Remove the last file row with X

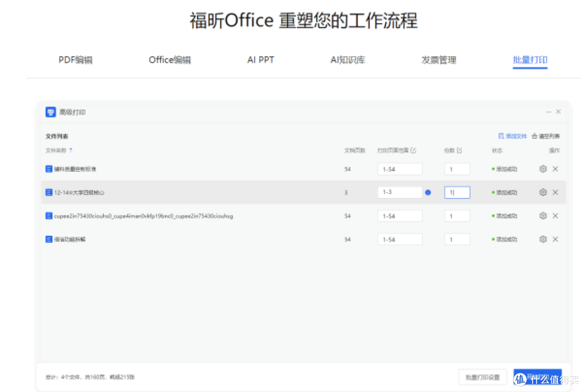(x=555, y=240)
